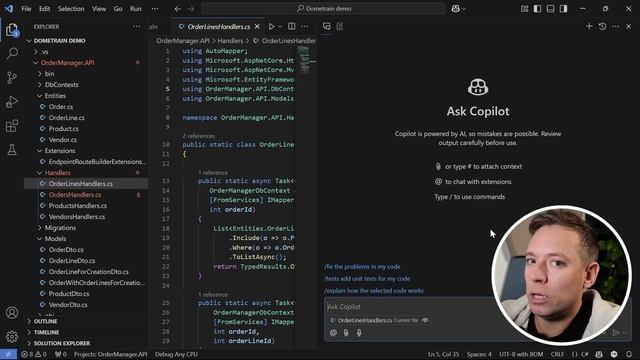
Task: Start a new Copilot chat with plus icon
Action: click(x=589, y=27)
